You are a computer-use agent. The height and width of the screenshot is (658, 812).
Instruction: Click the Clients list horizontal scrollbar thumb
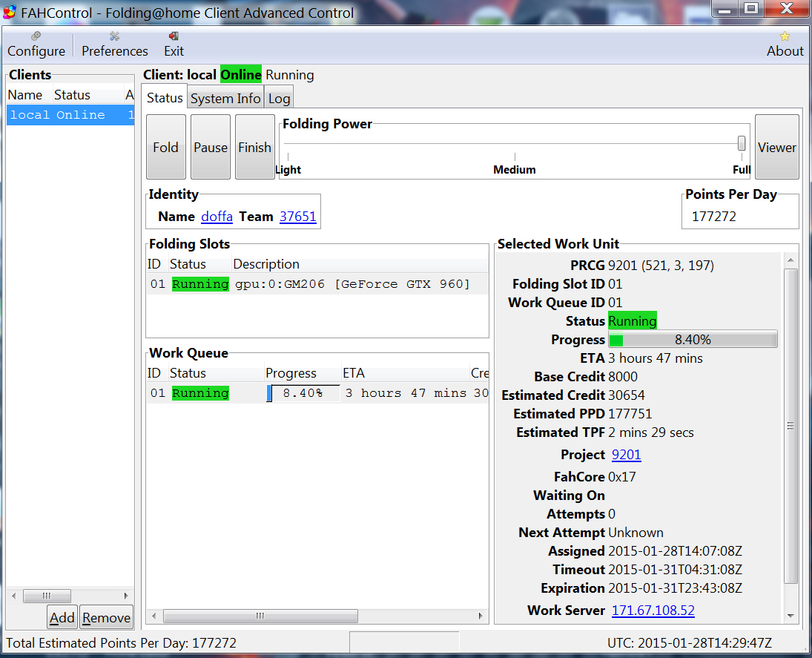[x=47, y=595]
